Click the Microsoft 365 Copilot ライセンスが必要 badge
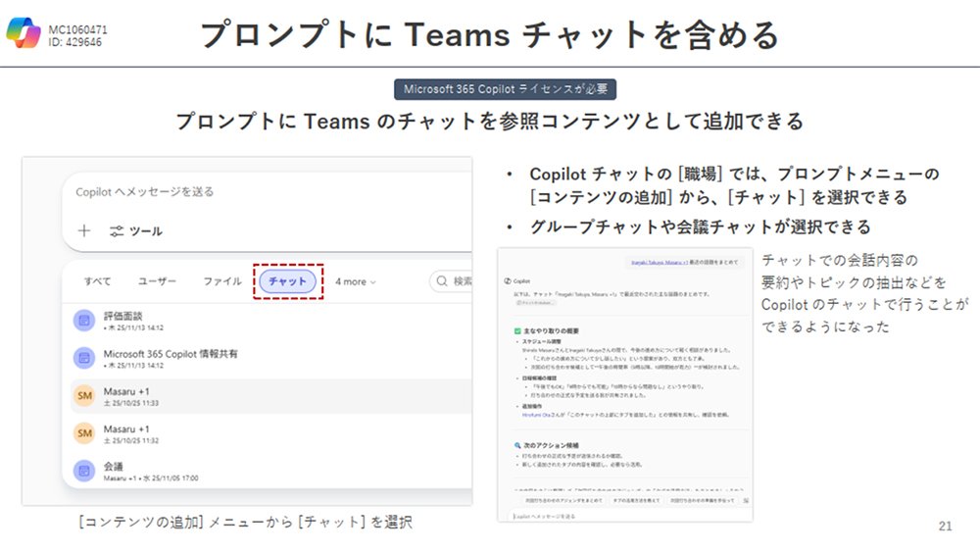Image resolution: width=980 pixels, height=552 pixels. click(x=505, y=89)
